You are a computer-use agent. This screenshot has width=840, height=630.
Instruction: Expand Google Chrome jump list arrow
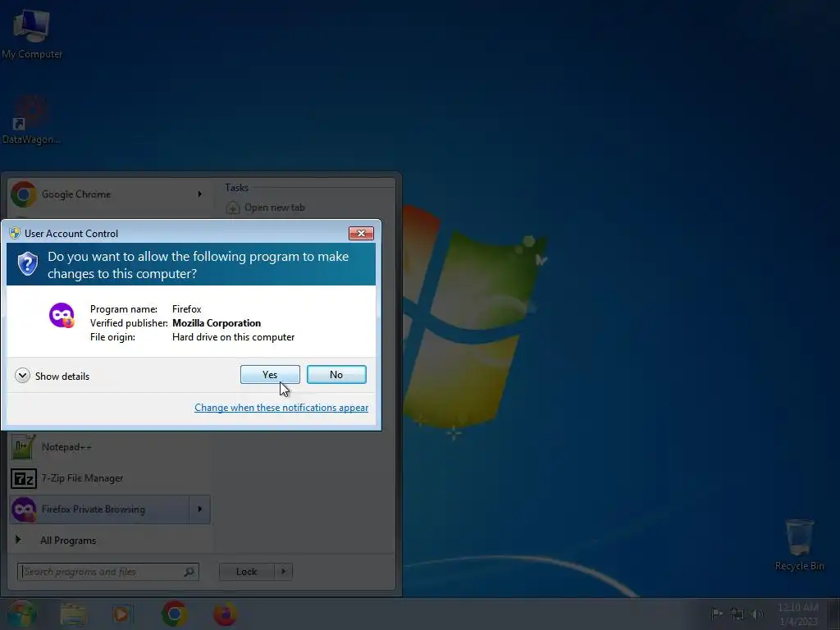click(200, 194)
